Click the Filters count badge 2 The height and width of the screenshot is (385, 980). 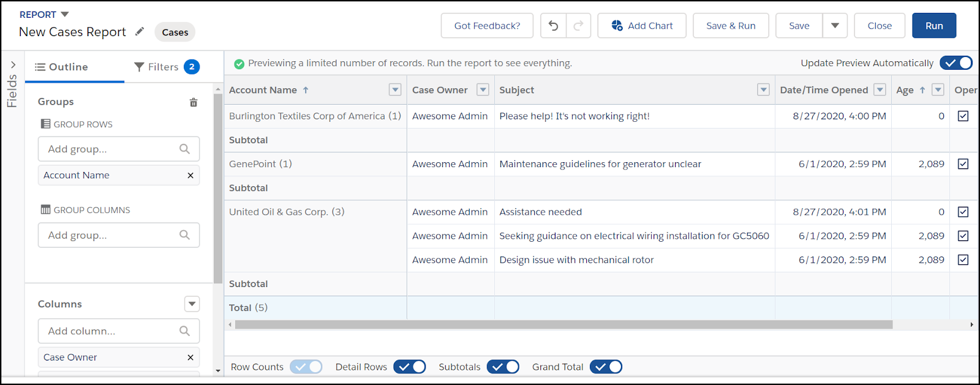[192, 67]
